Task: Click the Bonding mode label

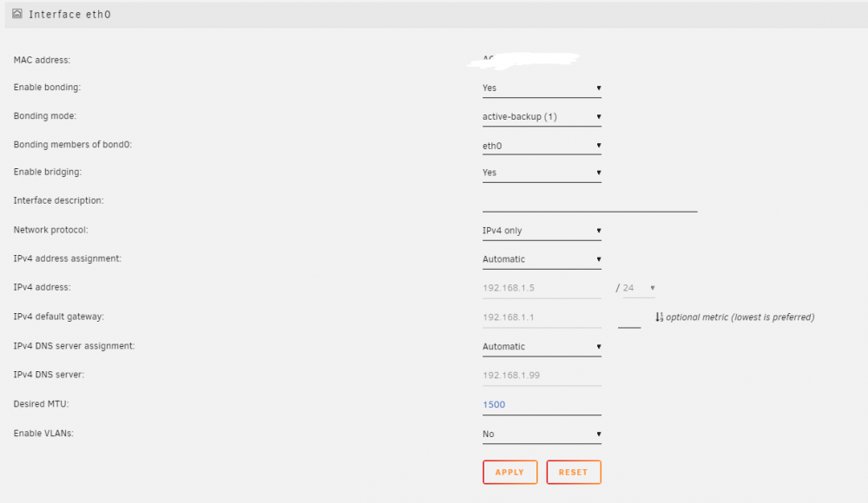Action: click(x=45, y=116)
